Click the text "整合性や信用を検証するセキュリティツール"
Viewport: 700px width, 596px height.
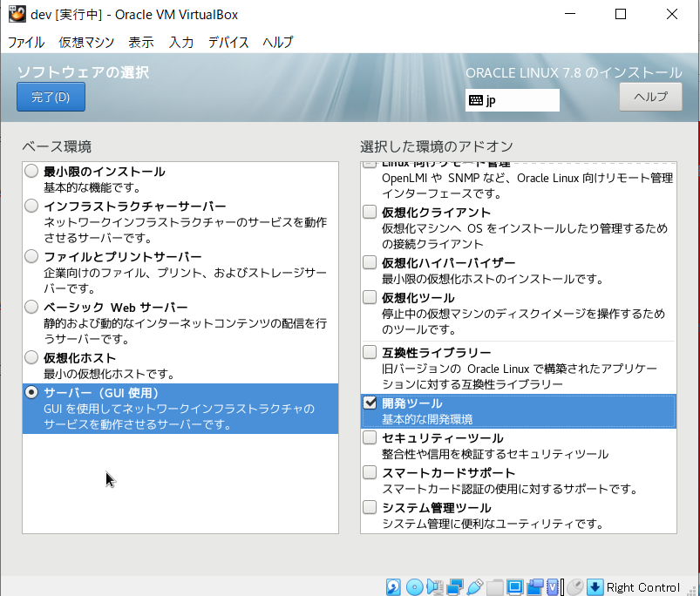[495, 454]
